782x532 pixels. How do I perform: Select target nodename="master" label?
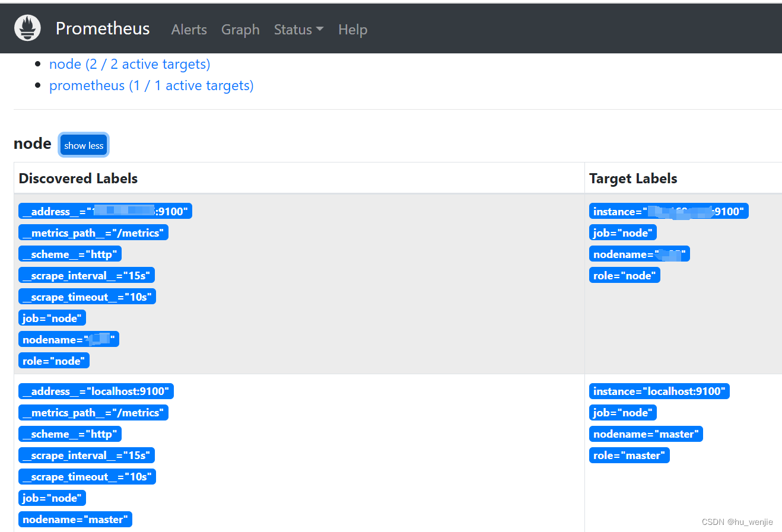(646, 434)
